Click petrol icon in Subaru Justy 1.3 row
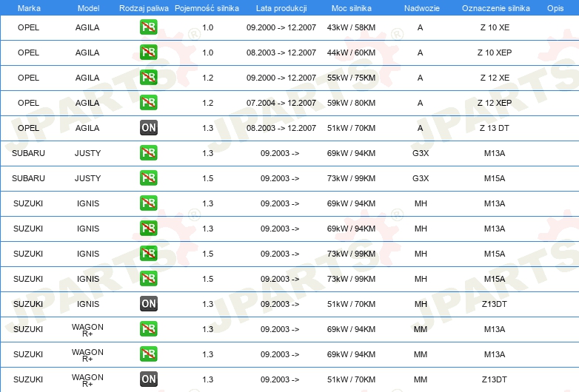 (148, 152)
